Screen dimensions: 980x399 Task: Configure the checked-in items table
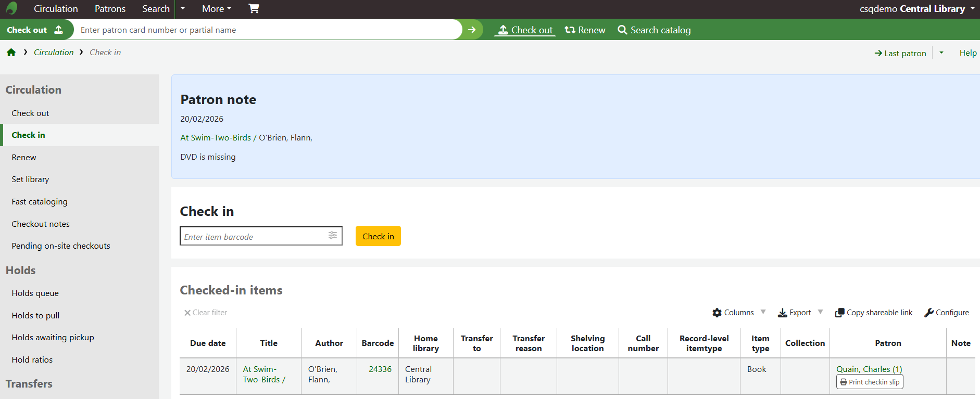click(947, 313)
